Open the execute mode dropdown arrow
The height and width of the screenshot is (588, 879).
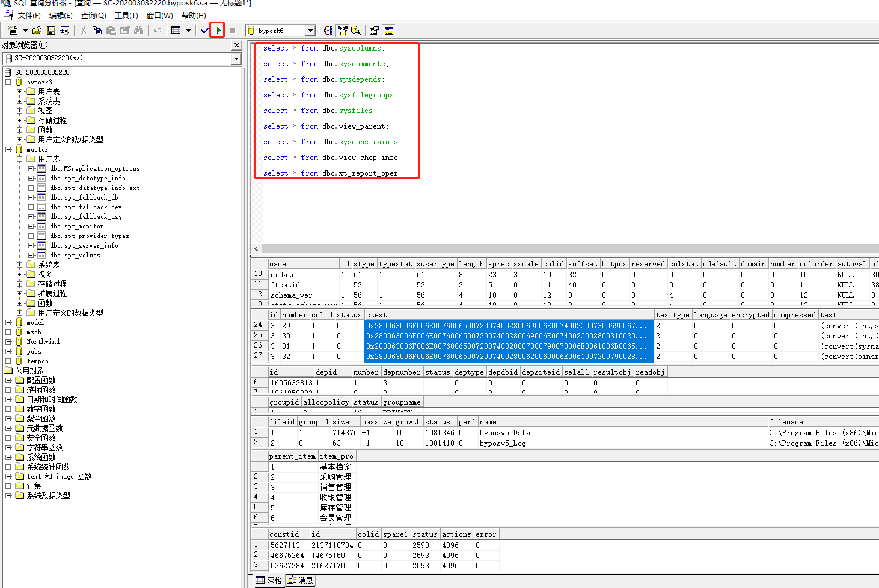[x=188, y=30]
